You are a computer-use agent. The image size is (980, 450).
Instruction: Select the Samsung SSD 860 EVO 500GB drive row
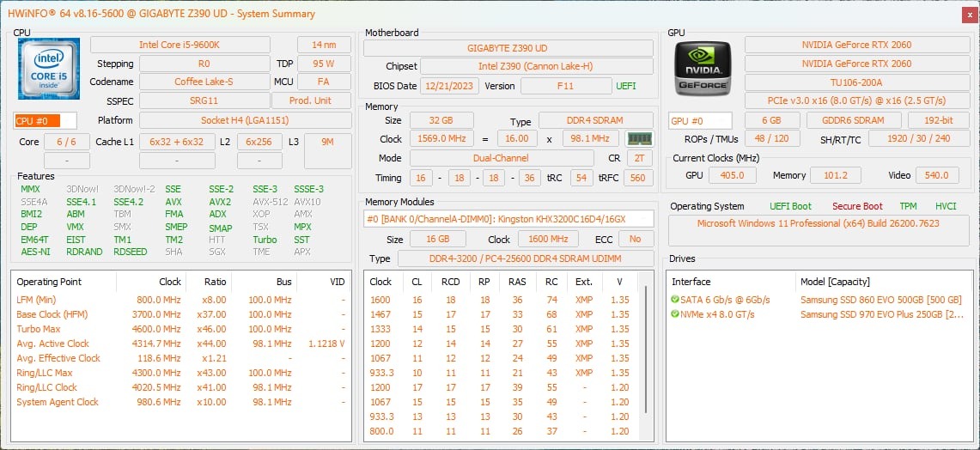819,300
